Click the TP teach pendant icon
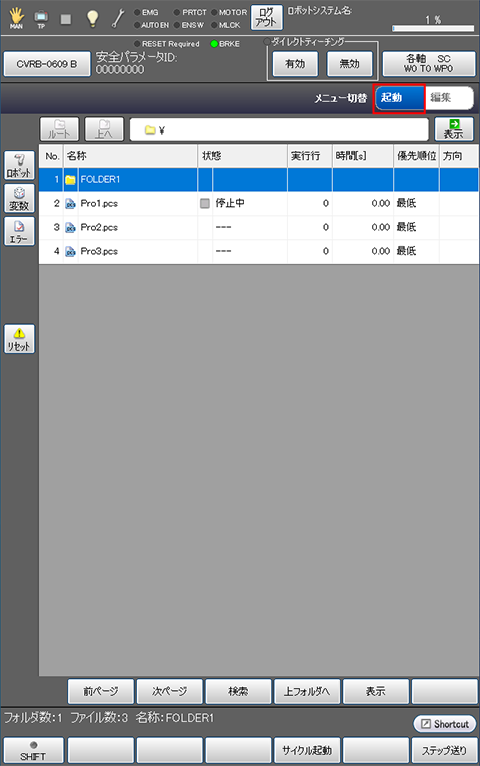 tap(41, 19)
